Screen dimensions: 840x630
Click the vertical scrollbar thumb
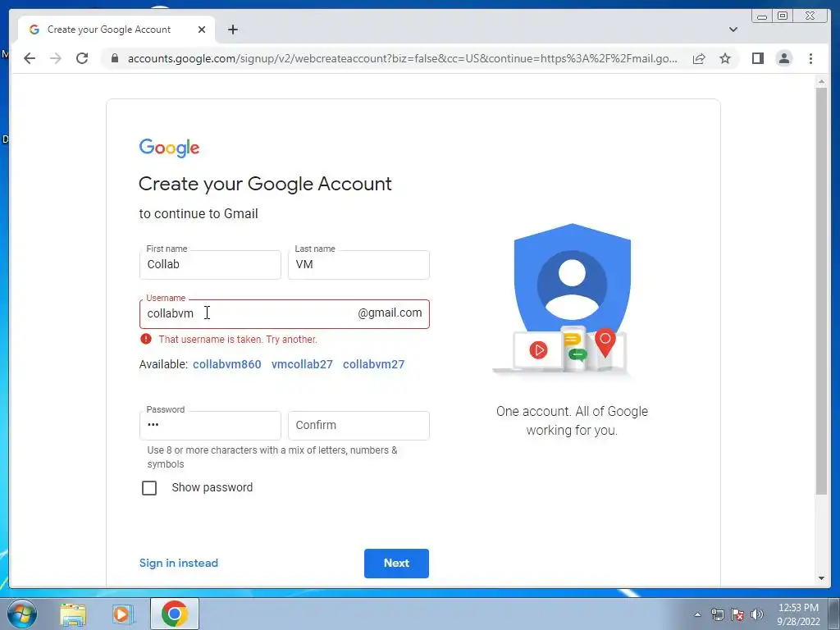click(x=821, y=291)
